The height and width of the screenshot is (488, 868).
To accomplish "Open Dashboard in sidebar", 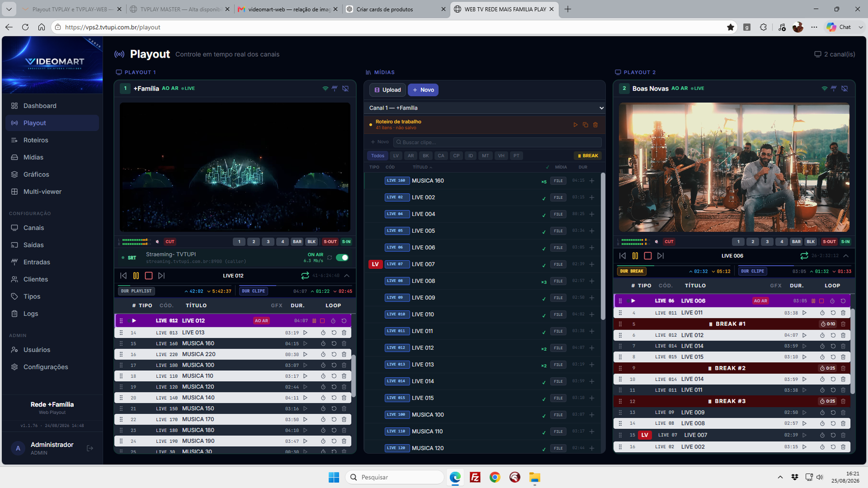I will 52,106.
